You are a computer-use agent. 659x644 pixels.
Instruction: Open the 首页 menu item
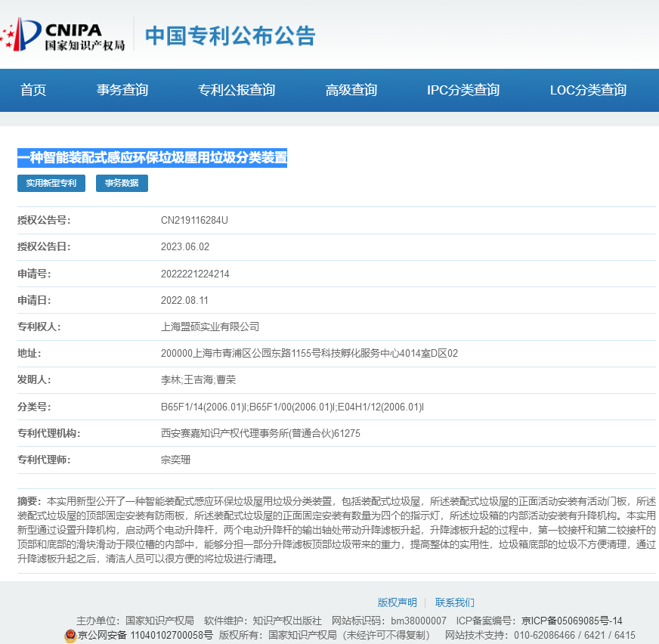click(33, 90)
